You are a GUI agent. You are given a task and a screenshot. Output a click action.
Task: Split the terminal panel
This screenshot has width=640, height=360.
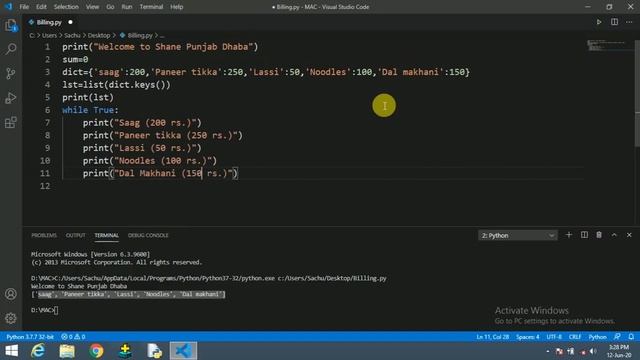pos(584,235)
